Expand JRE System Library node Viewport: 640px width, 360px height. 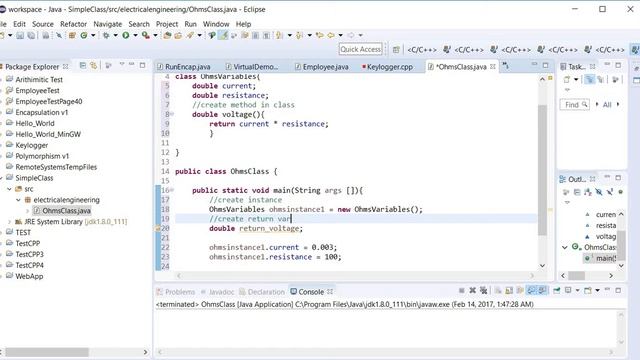click(9, 222)
